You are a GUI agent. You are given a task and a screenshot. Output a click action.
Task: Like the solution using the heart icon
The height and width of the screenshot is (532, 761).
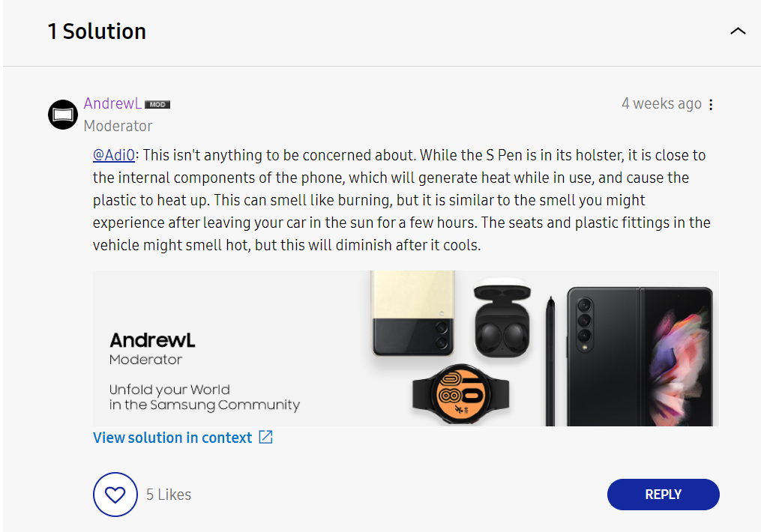(115, 495)
